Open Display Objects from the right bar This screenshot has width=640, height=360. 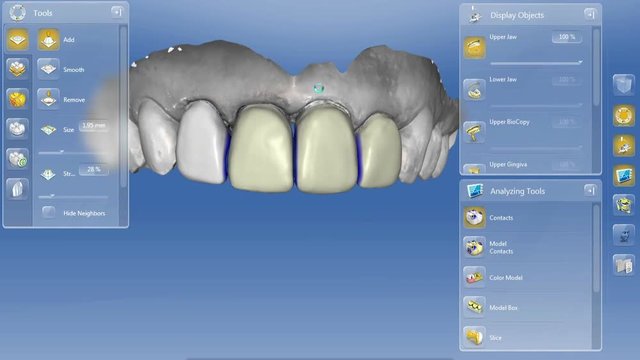coord(624,145)
